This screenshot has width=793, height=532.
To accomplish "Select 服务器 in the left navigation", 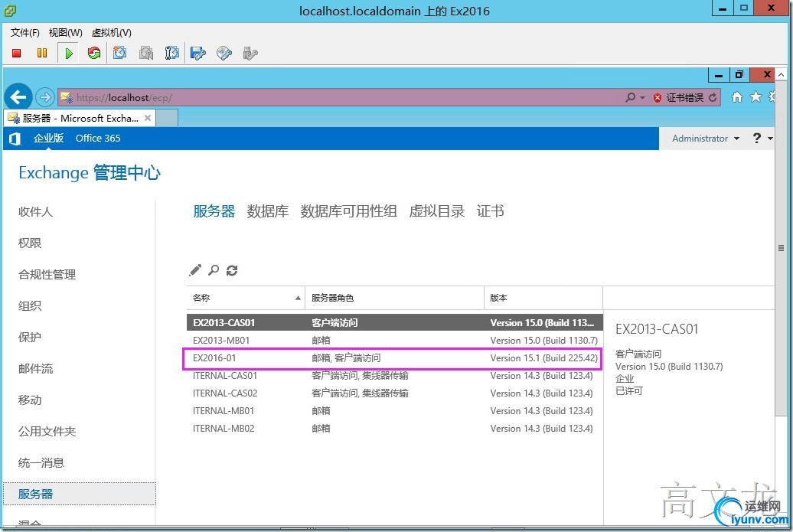I will tap(80, 494).
